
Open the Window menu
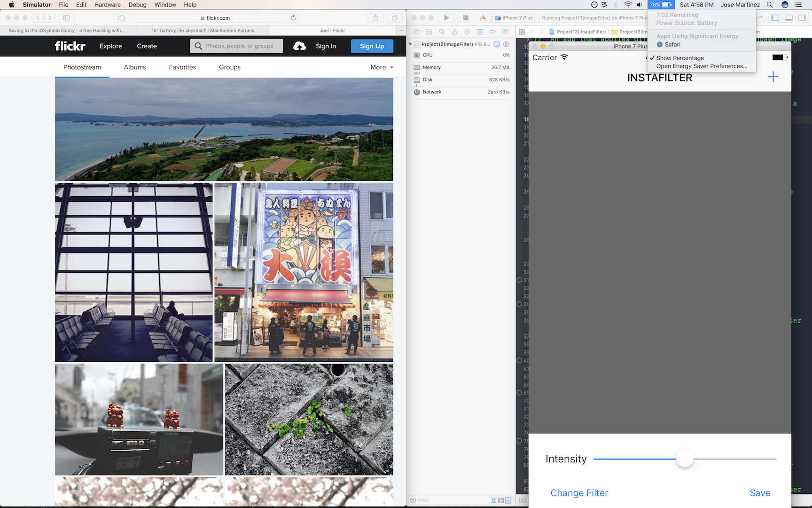[x=165, y=5]
